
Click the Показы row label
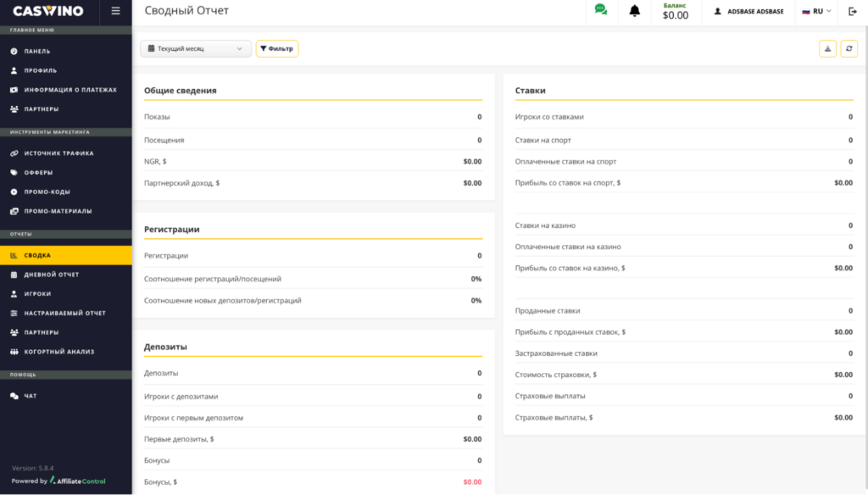157,117
